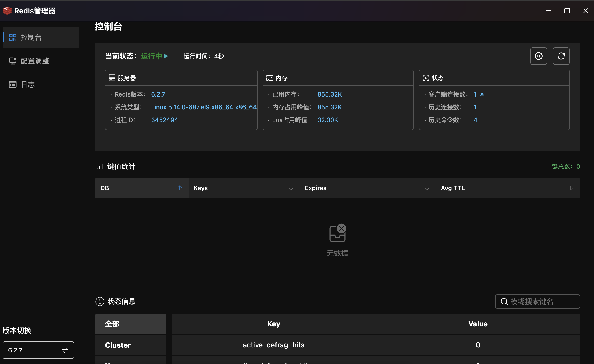This screenshot has height=364, width=594.
Task: Click the 服务器 server panel icon
Action: coord(112,78)
